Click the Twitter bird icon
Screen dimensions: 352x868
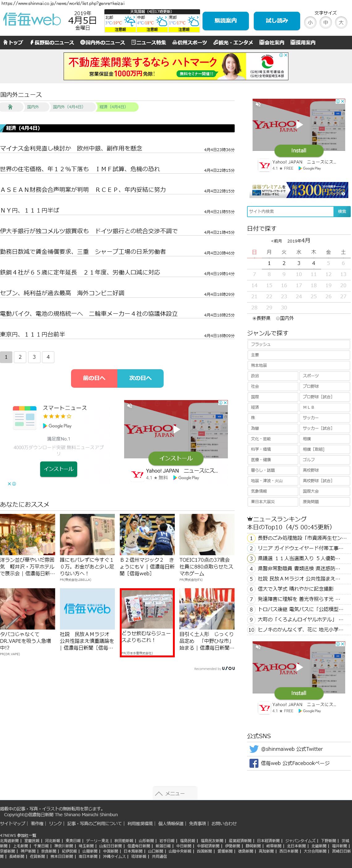[254, 749]
